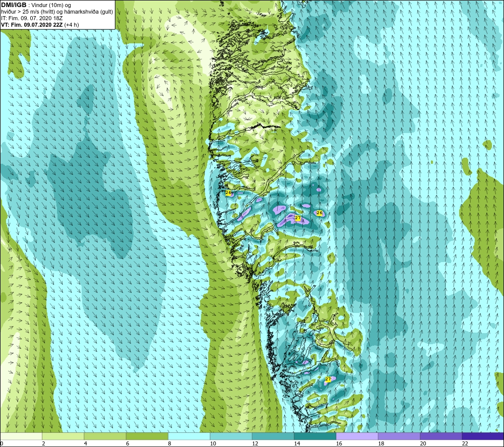Select the 18–20 m/s purple legend swatch
This screenshot has height=447, width=504.
point(399,436)
